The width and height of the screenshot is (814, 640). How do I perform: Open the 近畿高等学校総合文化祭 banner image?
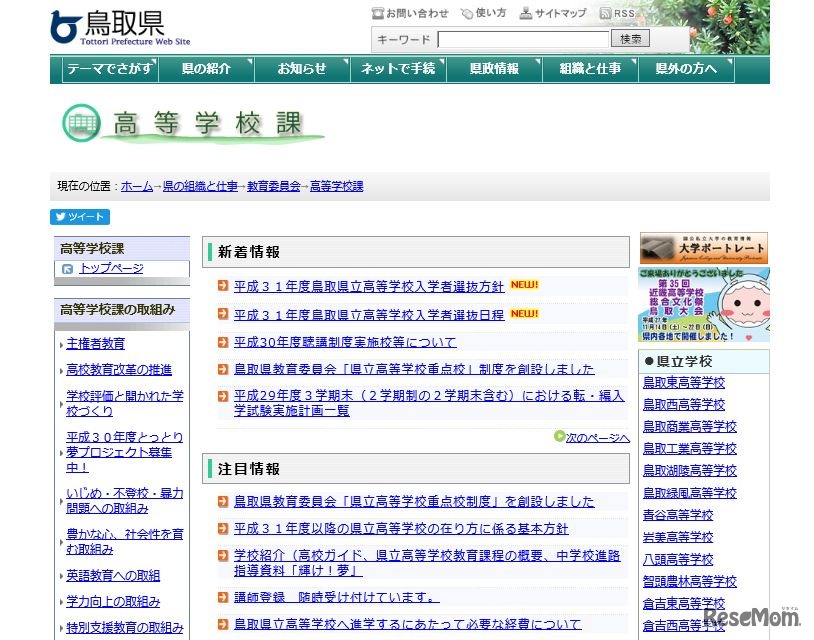click(703, 305)
